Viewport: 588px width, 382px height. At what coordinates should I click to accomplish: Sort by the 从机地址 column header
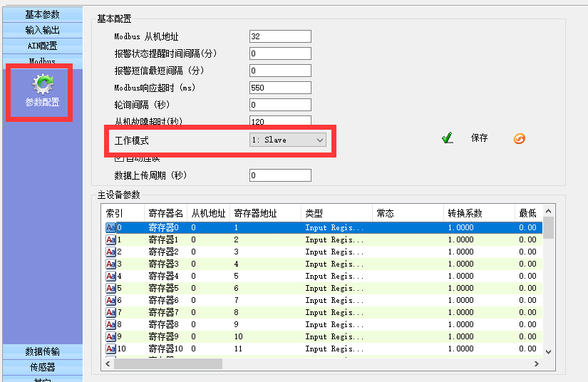(x=208, y=213)
